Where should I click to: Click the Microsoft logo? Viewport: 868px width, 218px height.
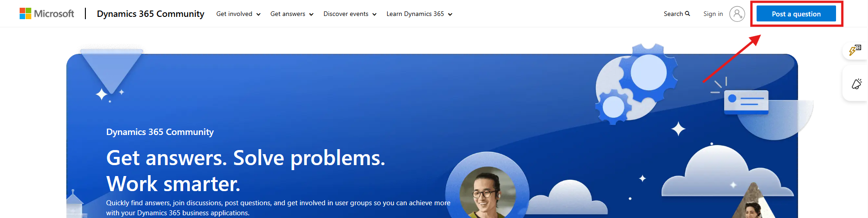[x=47, y=14]
